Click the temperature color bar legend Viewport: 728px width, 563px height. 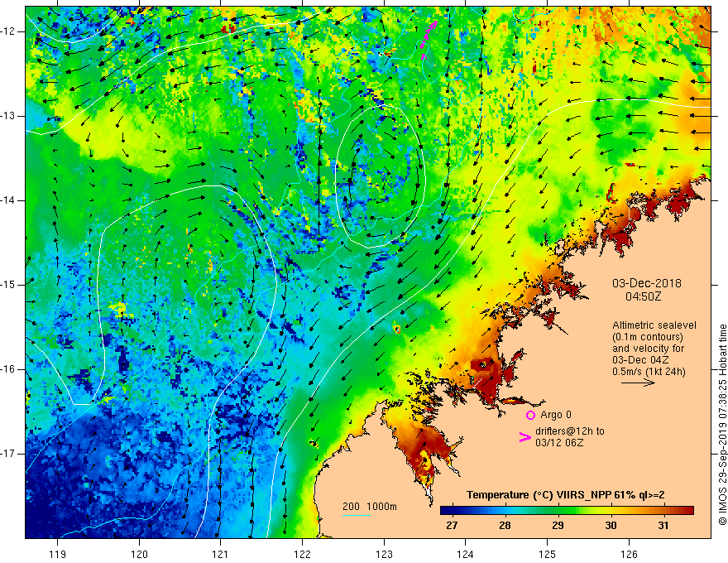point(567,510)
